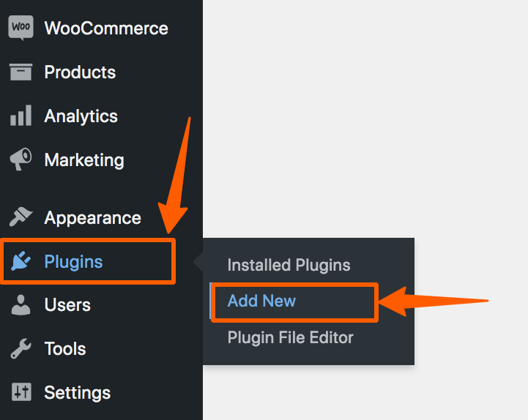Click the Settings sliders icon
This screenshot has height=420, width=528.
pos(21,392)
